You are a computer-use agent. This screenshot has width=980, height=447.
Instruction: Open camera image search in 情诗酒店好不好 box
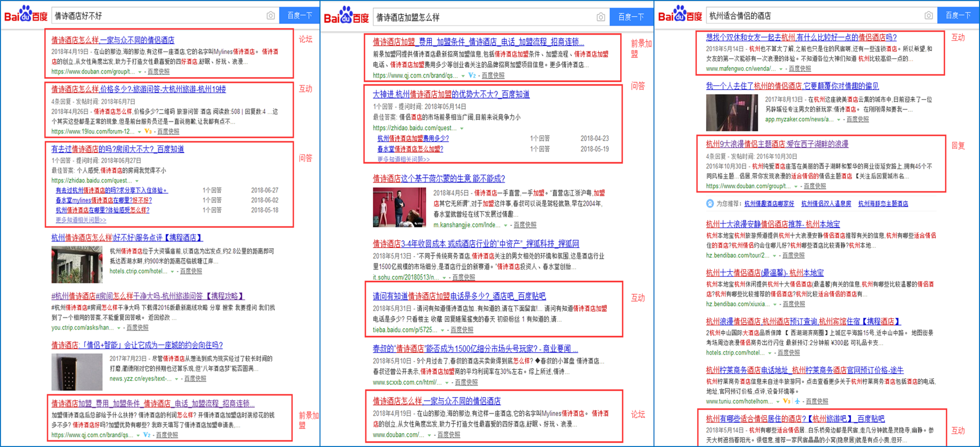pyautogui.click(x=270, y=16)
